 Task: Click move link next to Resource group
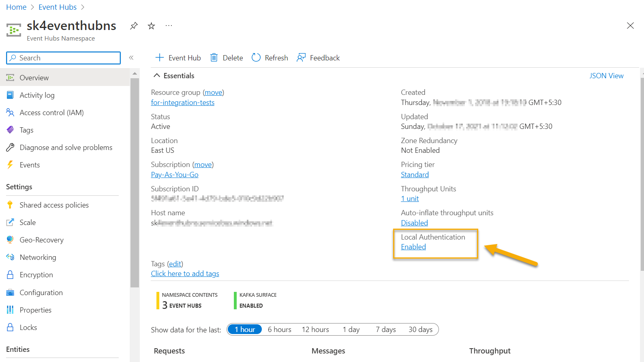[x=213, y=92]
